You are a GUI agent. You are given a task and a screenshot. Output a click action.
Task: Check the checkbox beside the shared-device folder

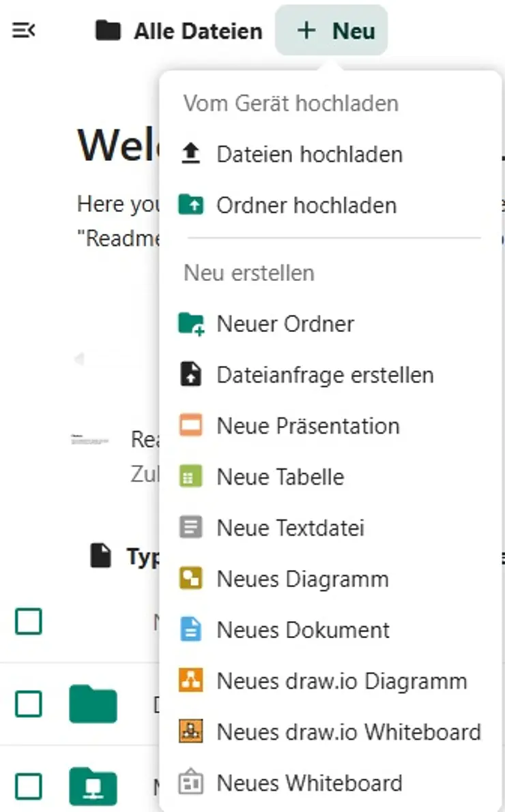pyautogui.click(x=29, y=787)
